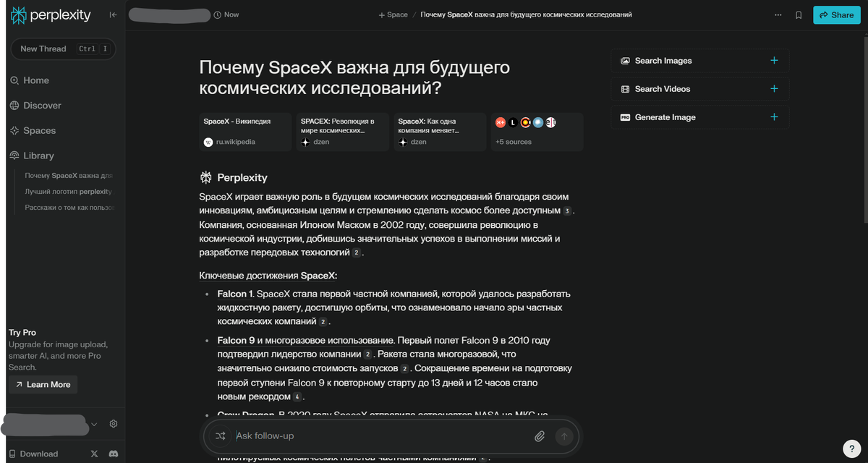Expand the account menu chevron
The width and height of the screenshot is (868, 463).
point(94,424)
